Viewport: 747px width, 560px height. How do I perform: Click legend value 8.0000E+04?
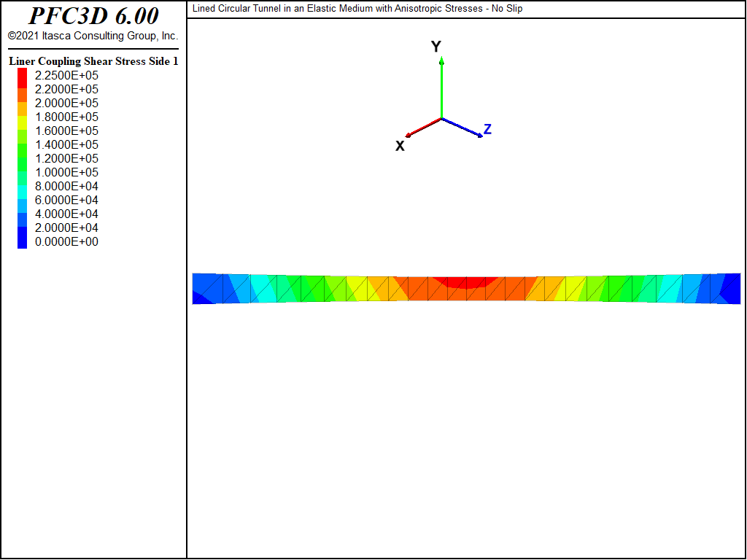[x=66, y=186]
